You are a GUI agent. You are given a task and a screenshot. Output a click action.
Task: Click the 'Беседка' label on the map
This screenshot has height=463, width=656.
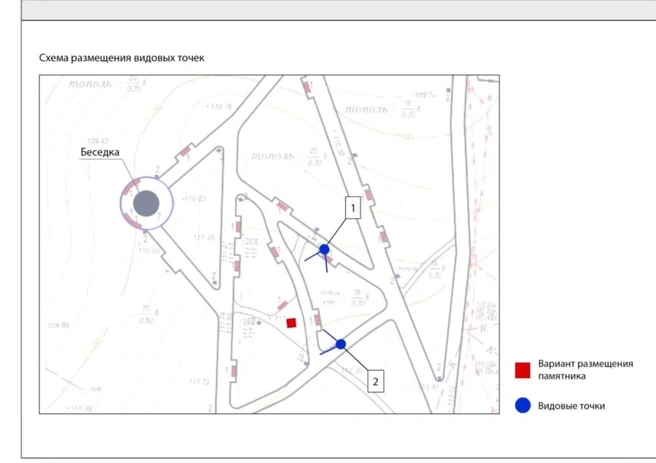100,152
